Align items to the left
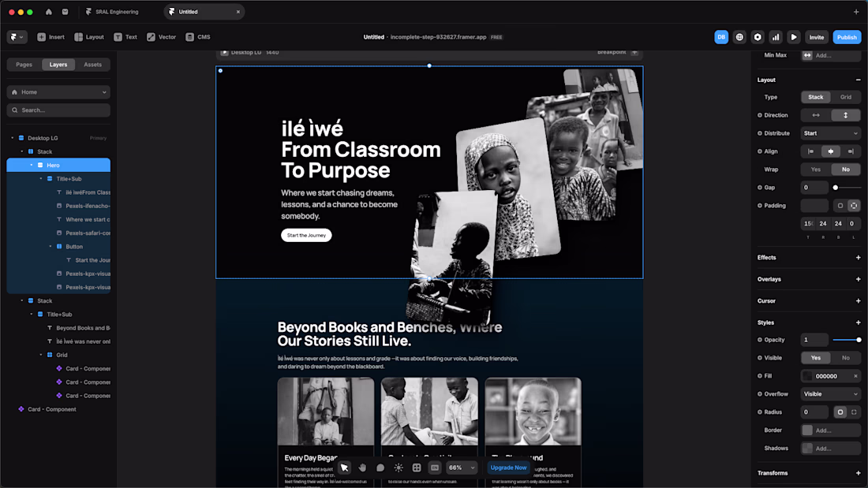The width and height of the screenshot is (868, 488). pos(810,151)
